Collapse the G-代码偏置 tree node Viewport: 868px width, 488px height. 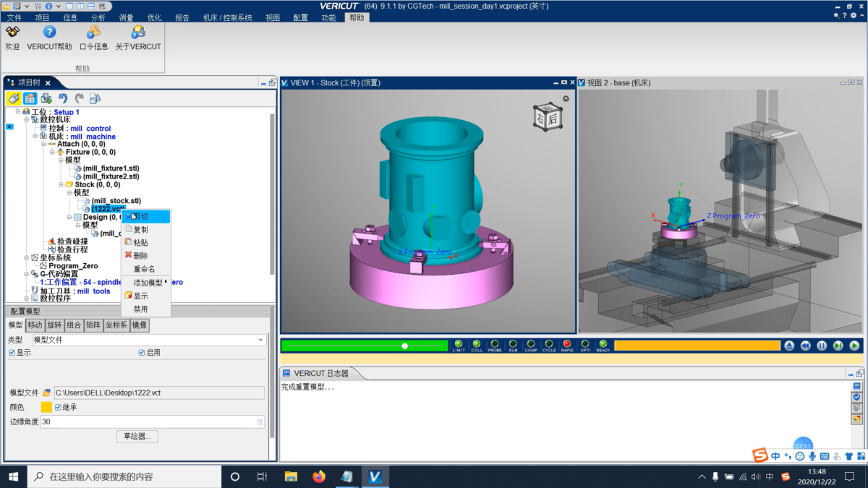[x=27, y=274]
